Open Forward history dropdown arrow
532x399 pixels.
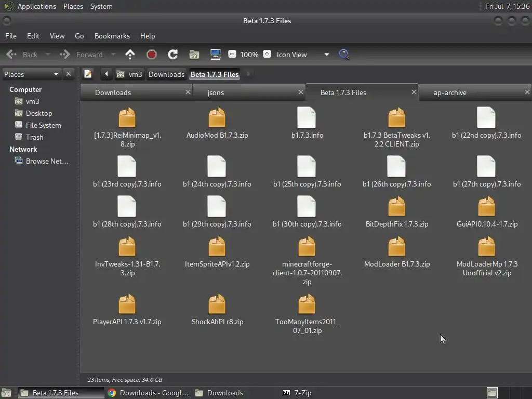[x=113, y=54]
